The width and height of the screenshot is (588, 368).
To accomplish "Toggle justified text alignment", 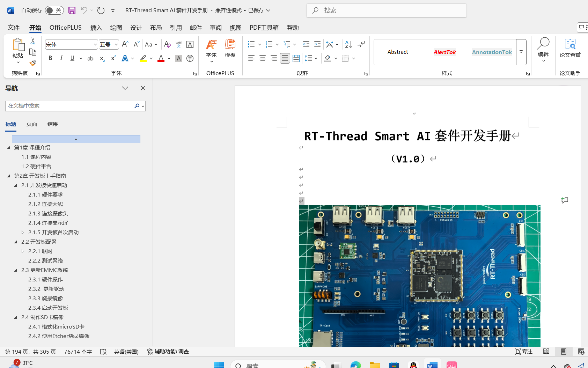I will [x=285, y=58].
